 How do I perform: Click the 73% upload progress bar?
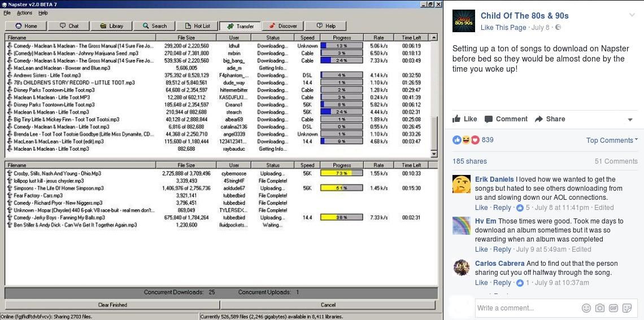[341, 173]
